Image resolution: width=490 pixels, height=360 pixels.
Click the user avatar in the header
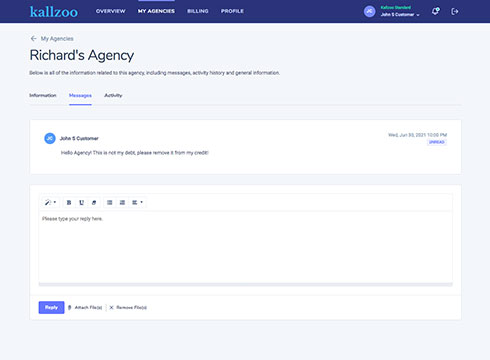[x=369, y=11]
